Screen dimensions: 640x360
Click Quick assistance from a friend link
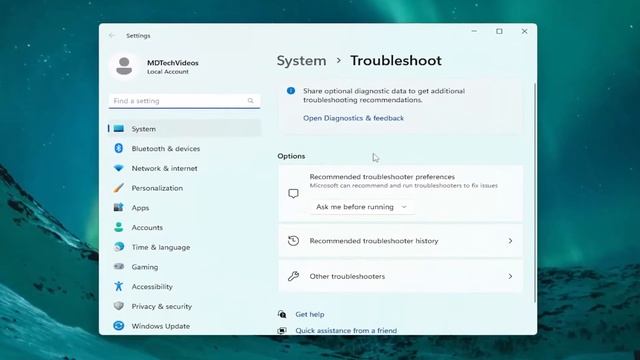(346, 331)
